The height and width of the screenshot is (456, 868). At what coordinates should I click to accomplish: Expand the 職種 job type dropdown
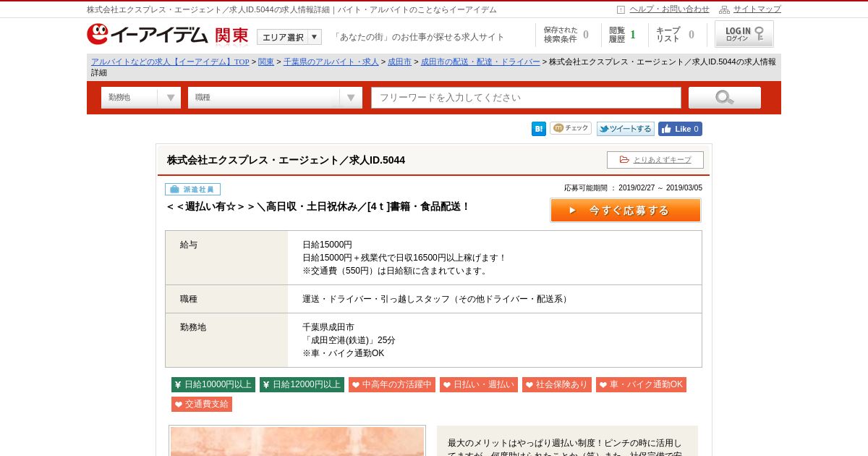click(x=275, y=98)
